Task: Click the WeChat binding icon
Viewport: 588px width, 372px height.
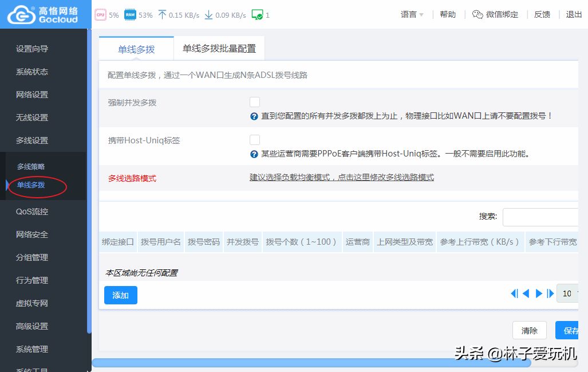Action: 477,15
